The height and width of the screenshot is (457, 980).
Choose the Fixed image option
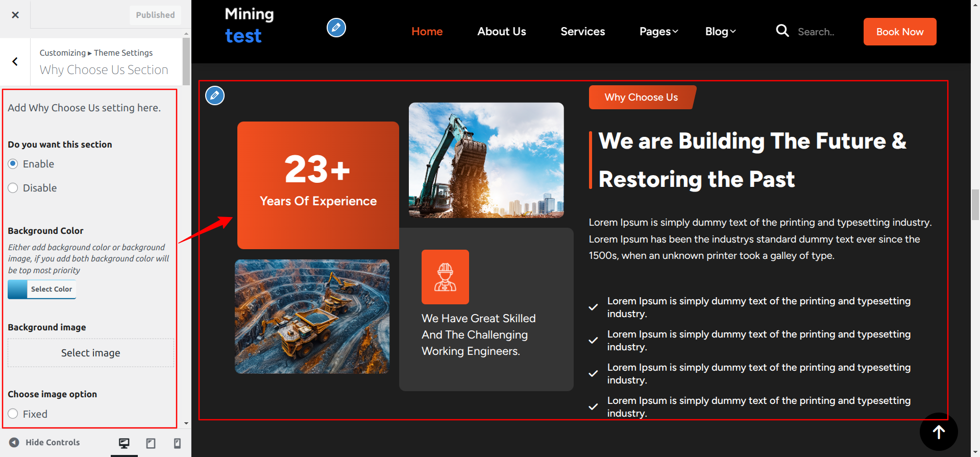(x=13, y=414)
